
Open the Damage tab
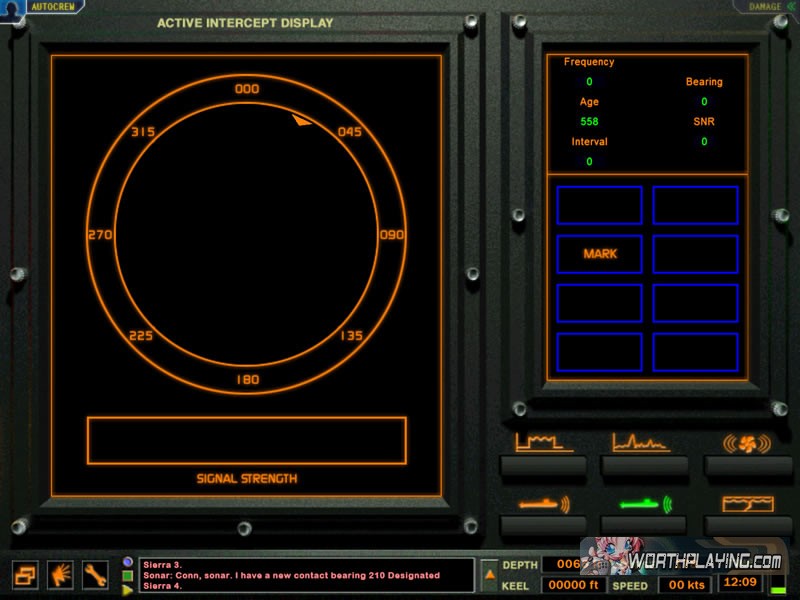pyautogui.click(x=765, y=6)
